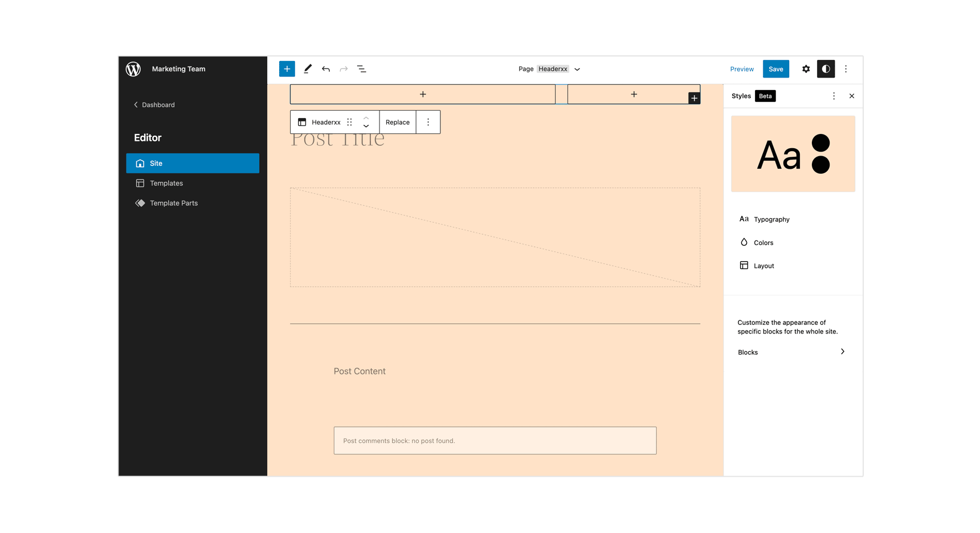Click the Editor heading
Viewport: 980px width, 533px height.
(x=148, y=138)
